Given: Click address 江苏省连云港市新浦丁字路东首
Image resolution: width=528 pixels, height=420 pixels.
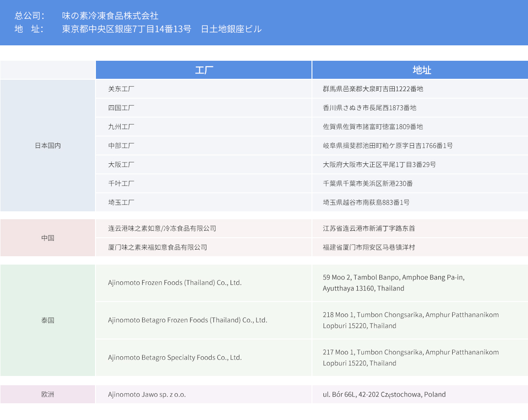Looking at the screenshot, I should click(369, 228).
